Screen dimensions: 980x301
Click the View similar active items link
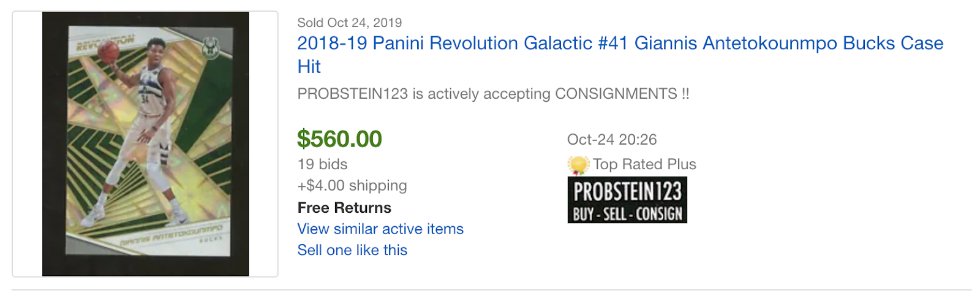380,229
